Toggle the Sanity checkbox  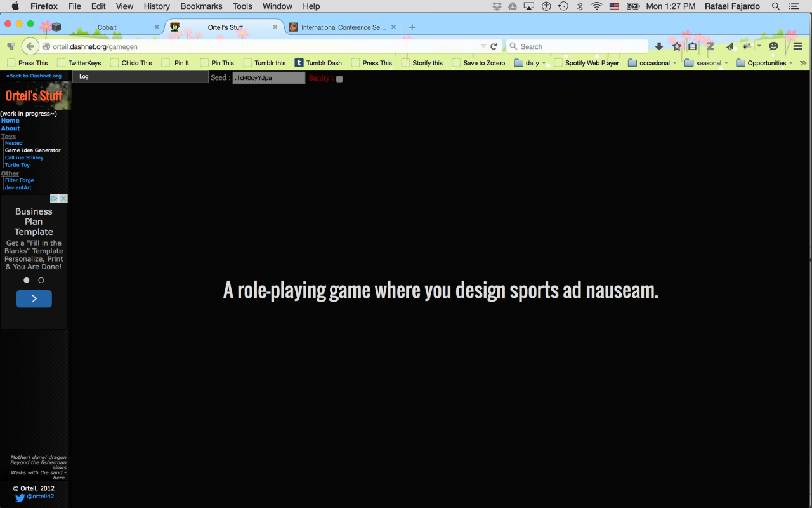tap(339, 79)
